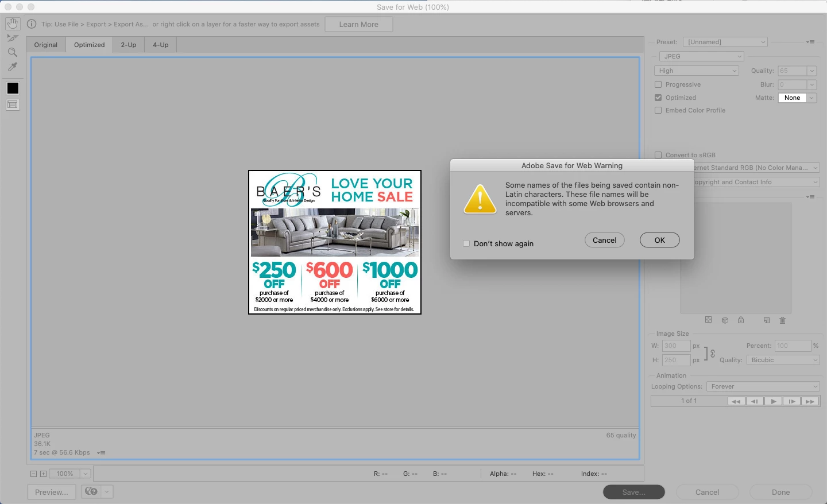
Task: Click the Learn More button
Action: coord(359,24)
